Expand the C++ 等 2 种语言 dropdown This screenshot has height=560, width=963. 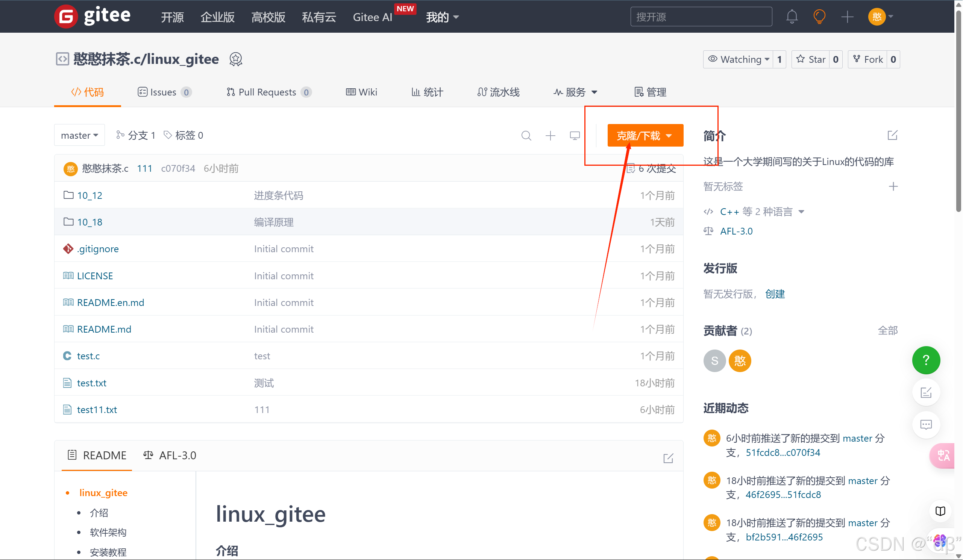pos(762,212)
